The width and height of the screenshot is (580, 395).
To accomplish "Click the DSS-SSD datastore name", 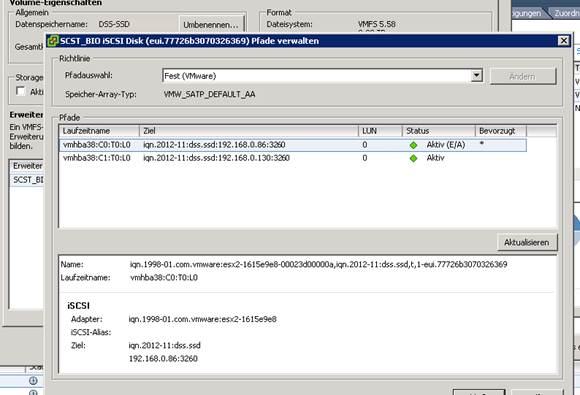I will point(114,24).
